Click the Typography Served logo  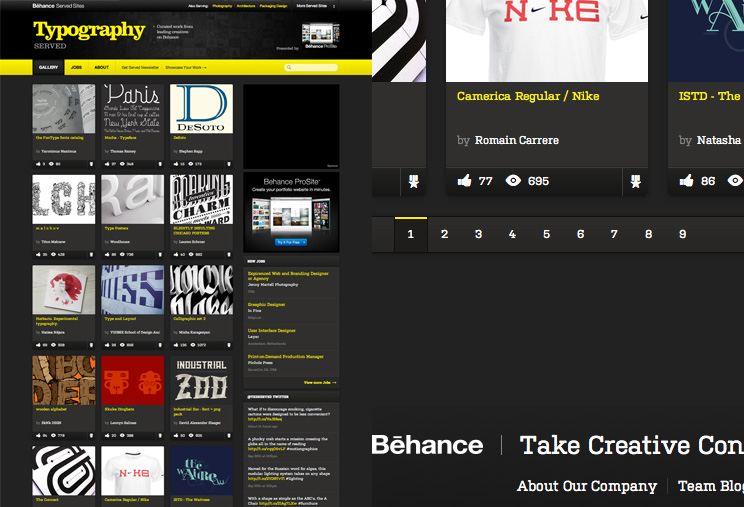click(89, 35)
